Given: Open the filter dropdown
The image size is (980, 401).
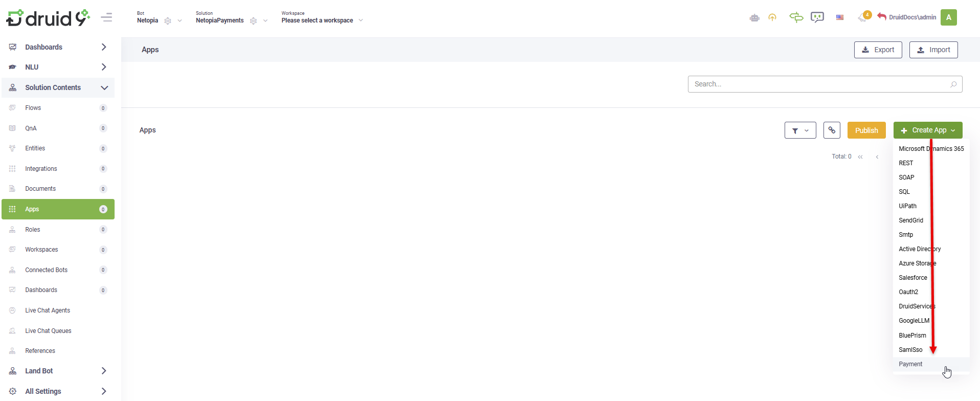Looking at the screenshot, I should click(800, 130).
